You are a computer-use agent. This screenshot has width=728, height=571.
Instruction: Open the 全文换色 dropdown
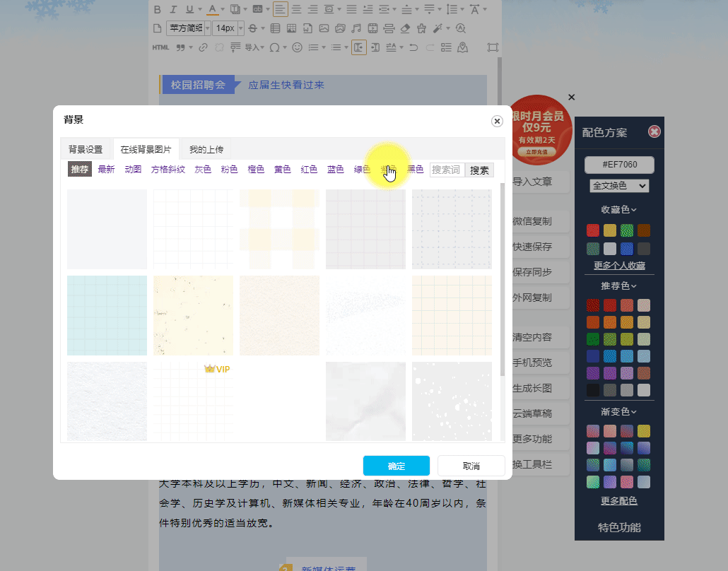619,186
